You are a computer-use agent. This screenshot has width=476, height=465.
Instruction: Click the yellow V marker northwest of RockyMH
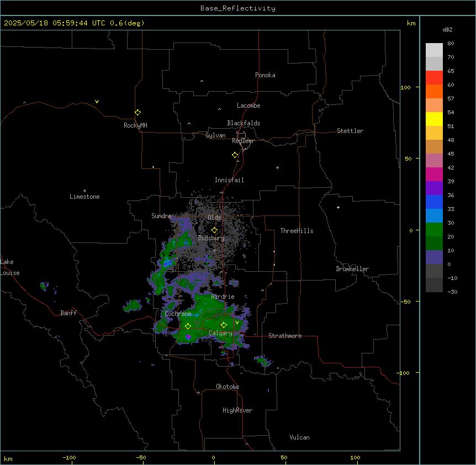click(x=97, y=102)
